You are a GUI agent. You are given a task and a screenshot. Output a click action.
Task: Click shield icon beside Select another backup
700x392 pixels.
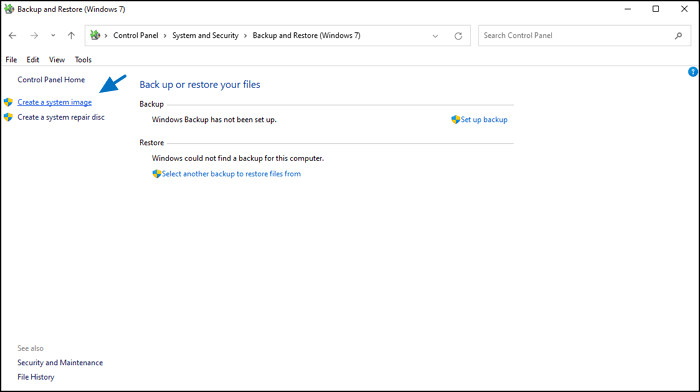pyautogui.click(x=156, y=174)
